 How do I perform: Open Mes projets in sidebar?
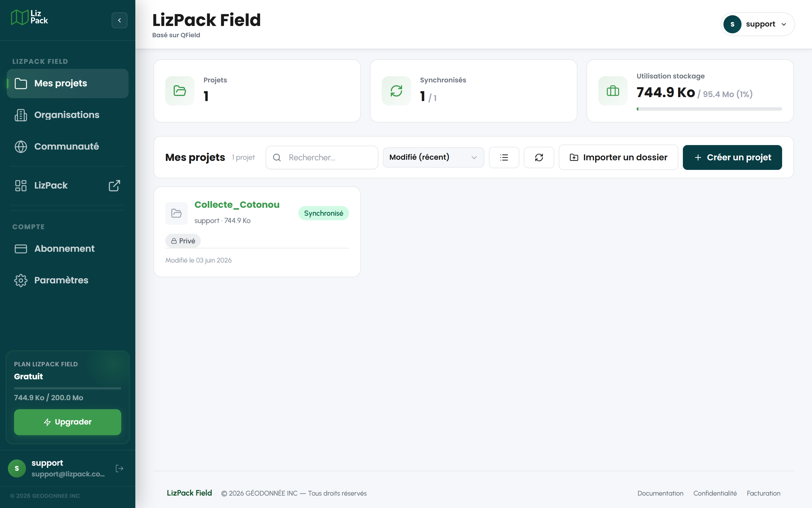[67, 83]
